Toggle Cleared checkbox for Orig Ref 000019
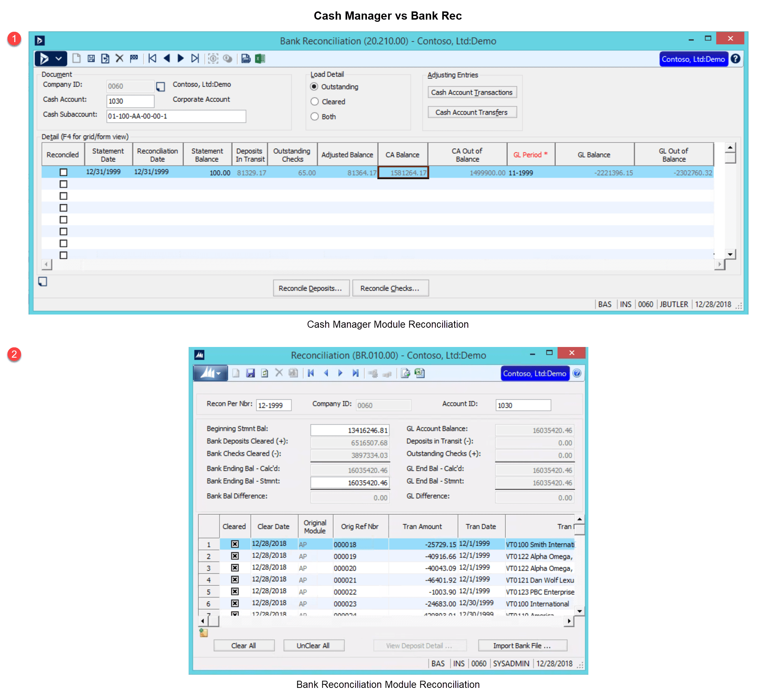Viewport: 777px width, 700px height. [235, 556]
